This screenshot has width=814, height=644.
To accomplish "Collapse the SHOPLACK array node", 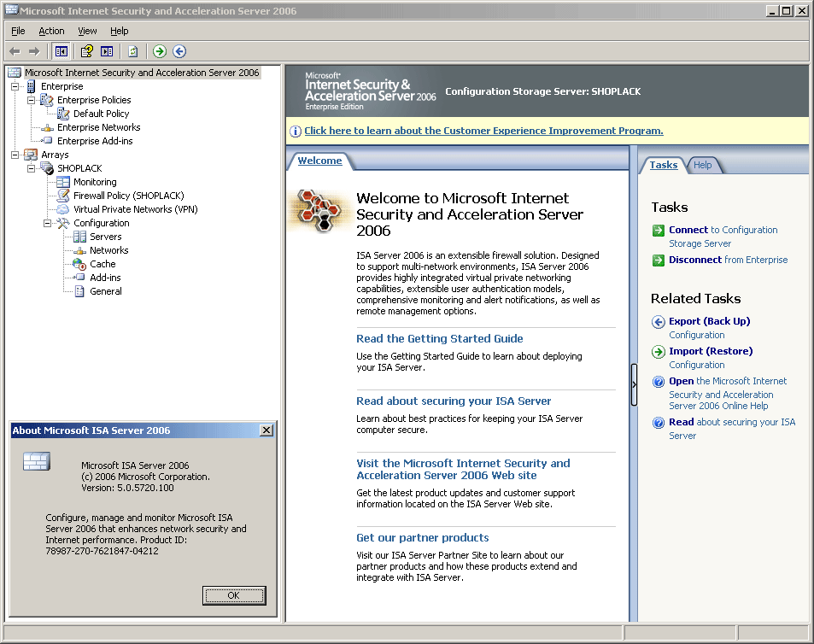I will click(x=31, y=168).
